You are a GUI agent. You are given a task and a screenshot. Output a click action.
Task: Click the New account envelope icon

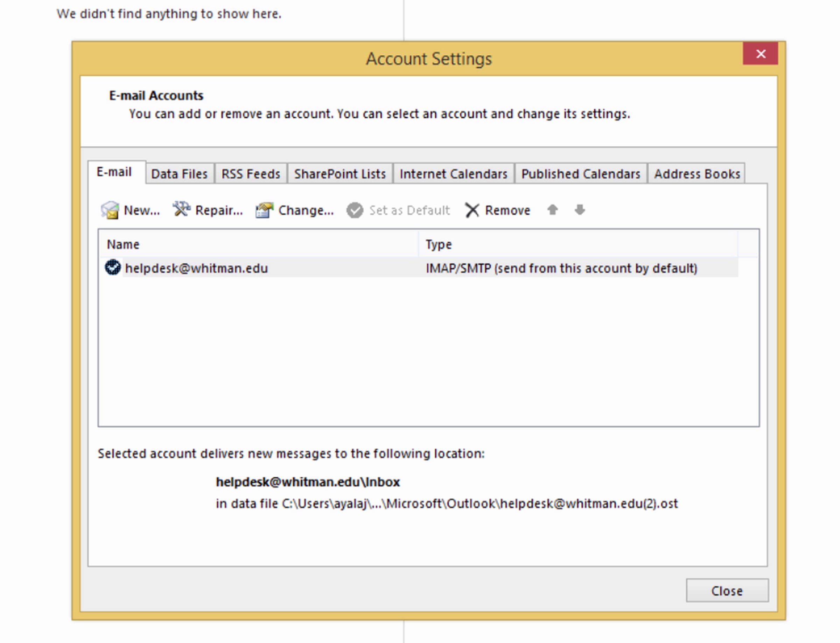pos(110,210)
